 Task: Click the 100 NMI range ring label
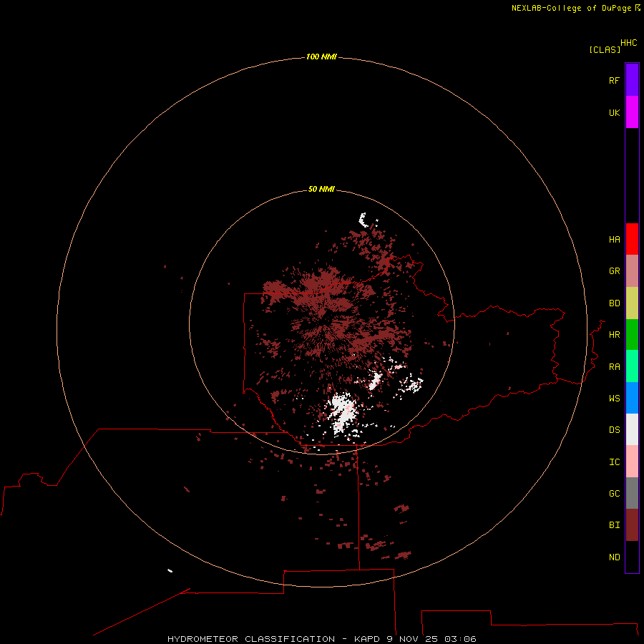[321, 57]
